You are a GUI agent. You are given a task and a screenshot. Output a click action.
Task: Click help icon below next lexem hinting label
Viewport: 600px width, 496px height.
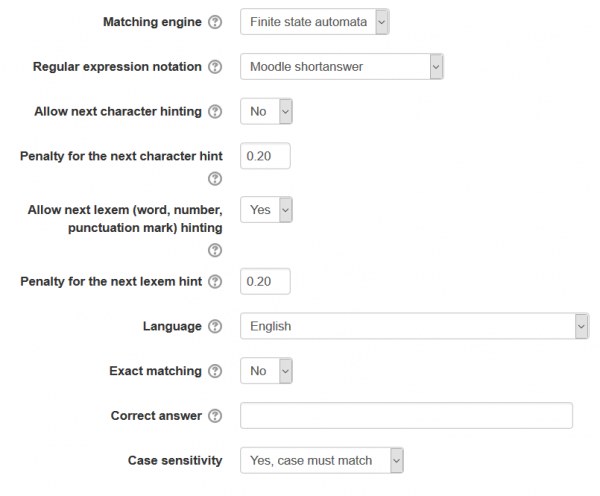point(215,250)
